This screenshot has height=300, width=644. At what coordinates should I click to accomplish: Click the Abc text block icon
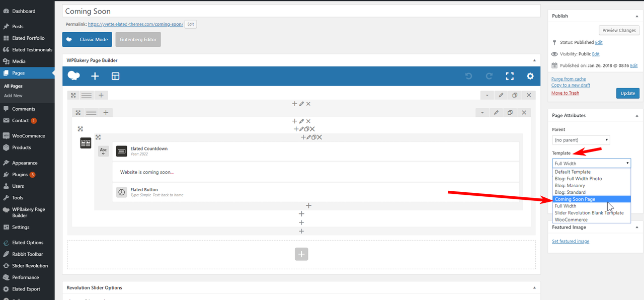tap(103, 151)
